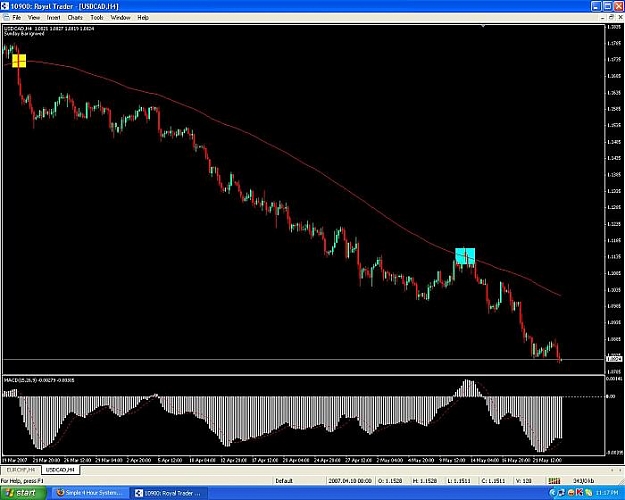
Task: Click the MACD(5,26,9) indicator label
Action: [x=39, y=380]
